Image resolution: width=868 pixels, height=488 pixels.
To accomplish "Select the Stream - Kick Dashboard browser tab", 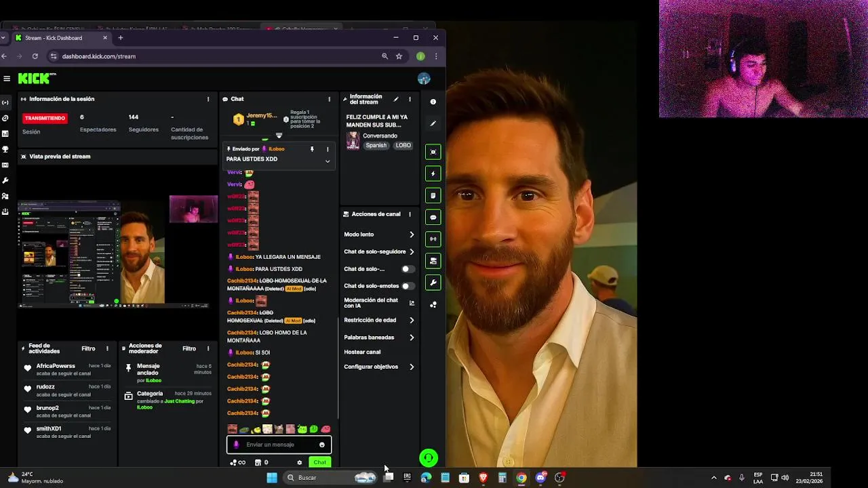I will [61, 38].
